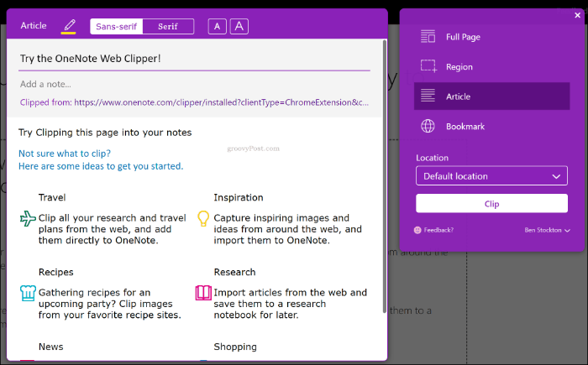Expand the Ben Stockton account menu
Viewport: 588px width, 365px height.
[x=547, y=230]
